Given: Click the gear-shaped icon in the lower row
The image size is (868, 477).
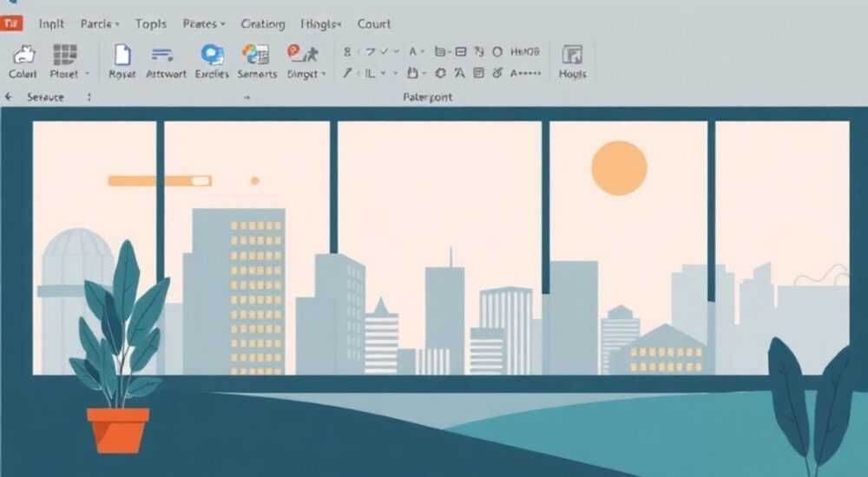Looking at the screenshot, I should coord(441,73).
